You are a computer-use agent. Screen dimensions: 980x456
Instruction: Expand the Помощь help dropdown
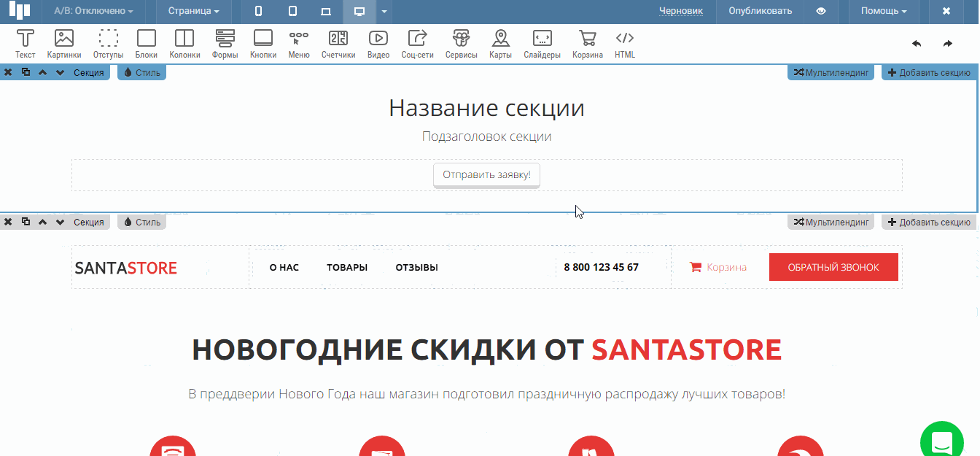point(884,11)
